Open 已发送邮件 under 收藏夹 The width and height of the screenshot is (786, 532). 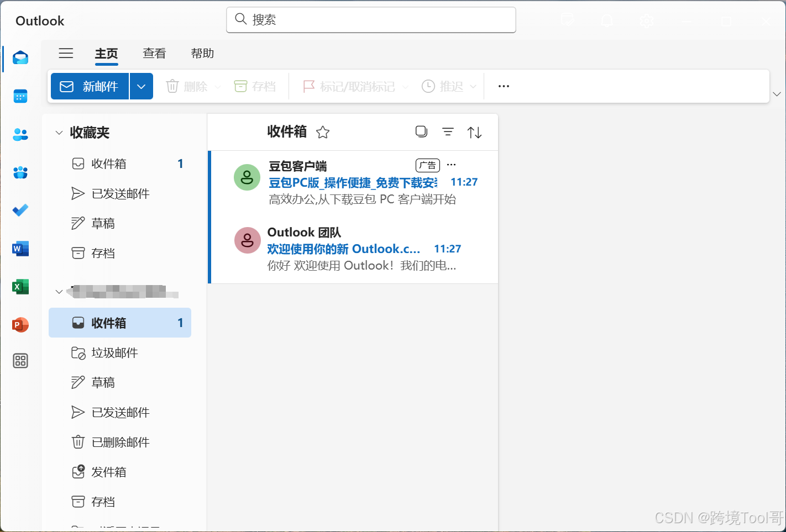click(x=120, y=193)
